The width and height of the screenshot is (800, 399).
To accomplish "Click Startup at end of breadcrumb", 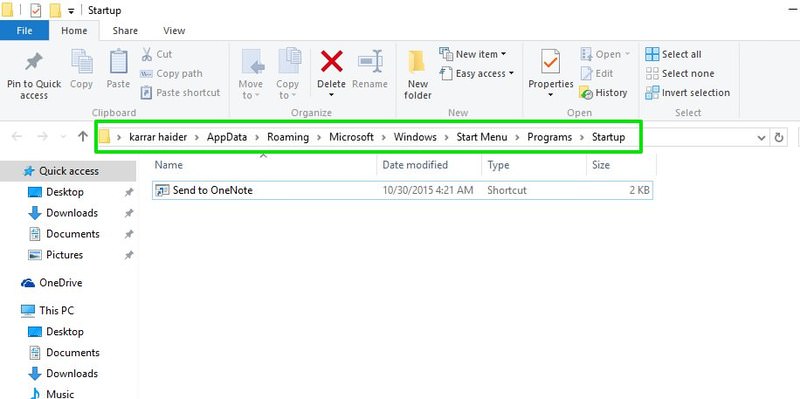I will 608,137.
